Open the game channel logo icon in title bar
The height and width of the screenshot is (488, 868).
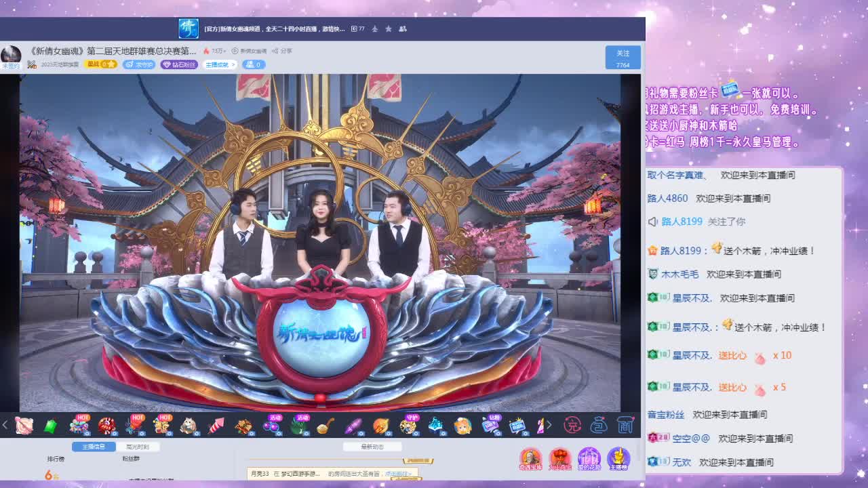tap(188, 28)
